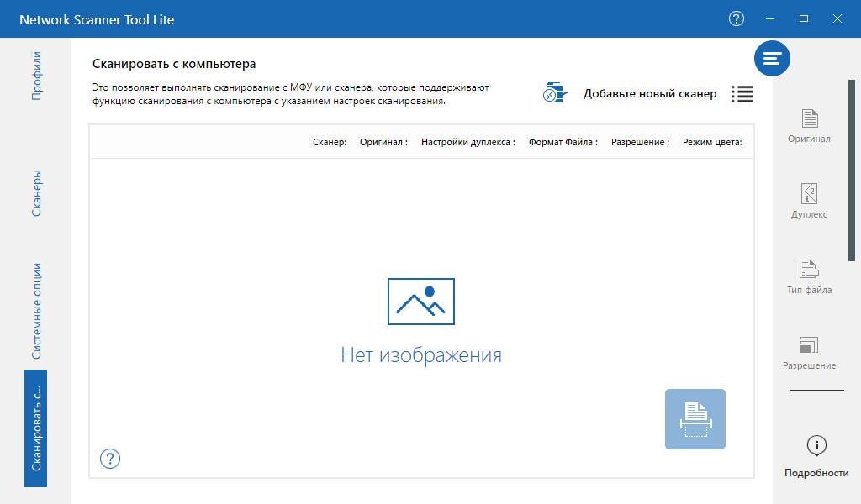This screenshot has width=861, height=504.
Task: Open the Дуплекс settings icon
Action: 810,202
